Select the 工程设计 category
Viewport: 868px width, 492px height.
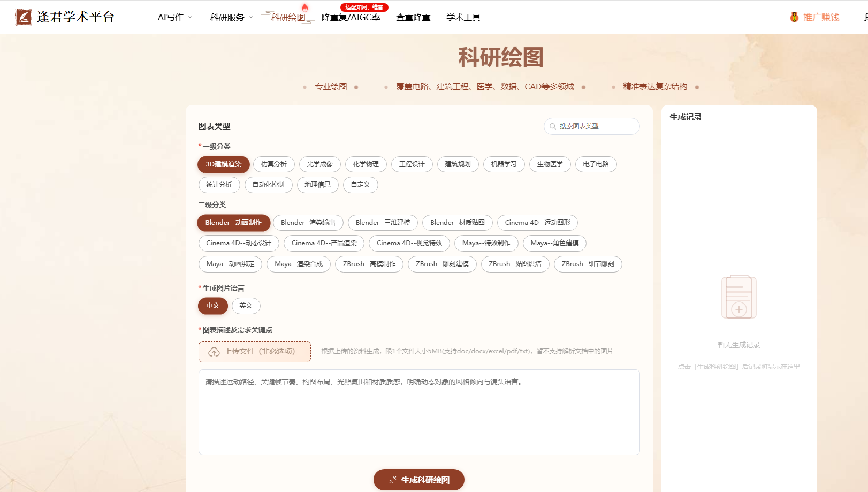412,164
